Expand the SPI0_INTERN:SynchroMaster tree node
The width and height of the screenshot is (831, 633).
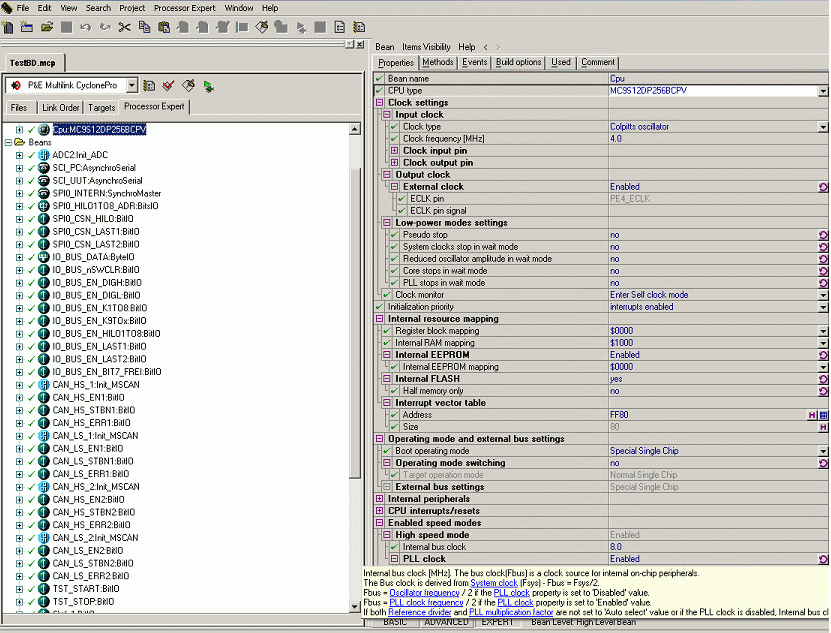(20, 194)
